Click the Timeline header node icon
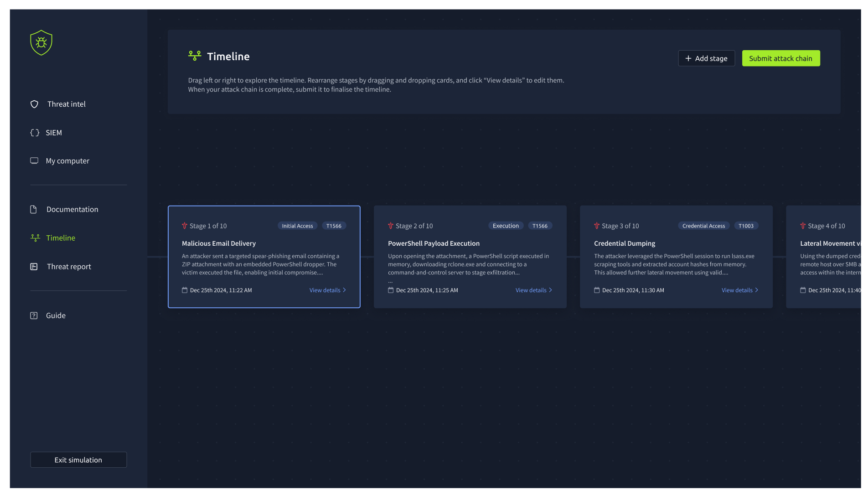The height and width of the screenshot is (496, 868). (x=195, y=56)
